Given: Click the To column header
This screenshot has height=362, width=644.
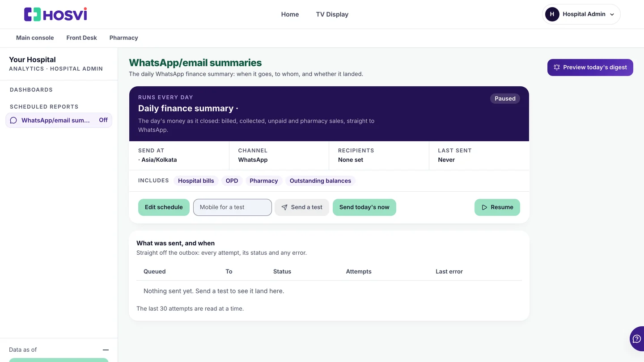Looking at the screenshot, I should point(229,272).
